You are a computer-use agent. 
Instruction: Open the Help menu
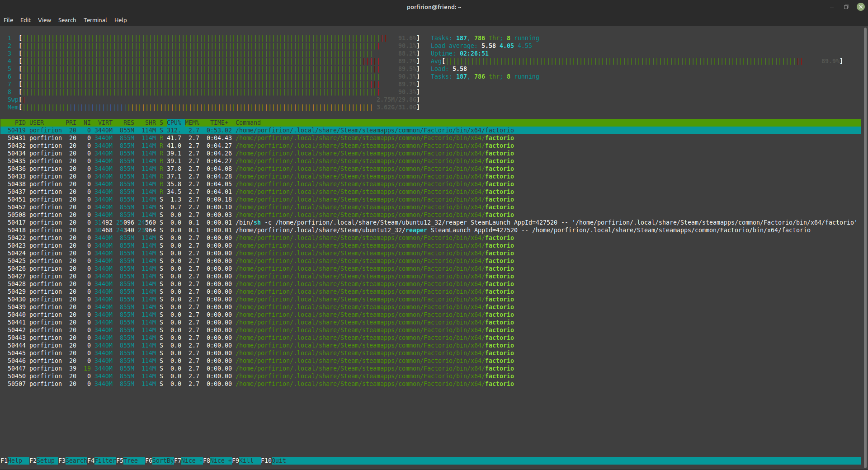120,20
